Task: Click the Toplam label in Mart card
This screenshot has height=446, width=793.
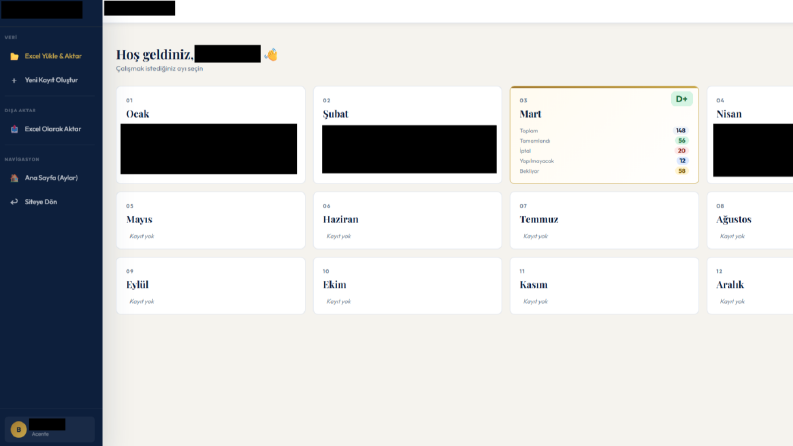Action: tap(528, 131)
